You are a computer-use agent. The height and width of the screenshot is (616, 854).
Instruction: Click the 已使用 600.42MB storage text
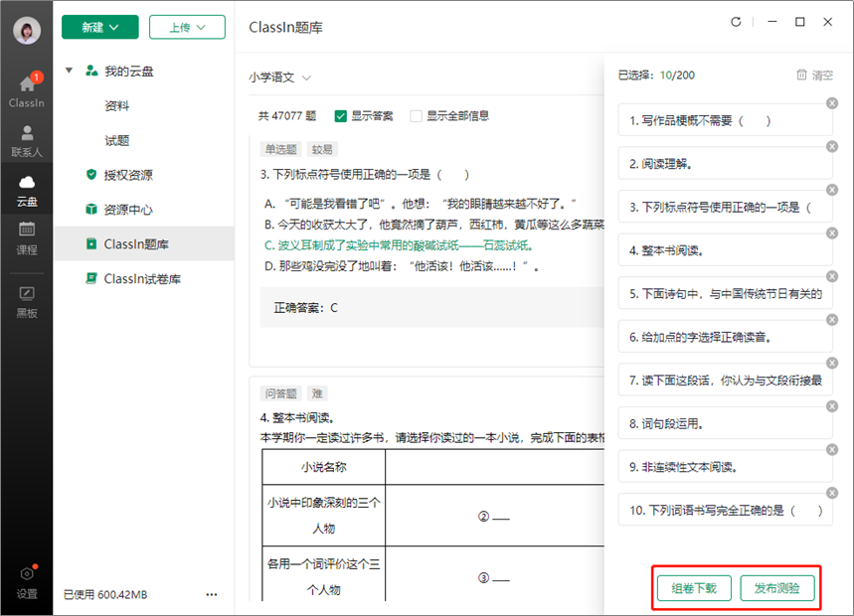click(105, 595)
